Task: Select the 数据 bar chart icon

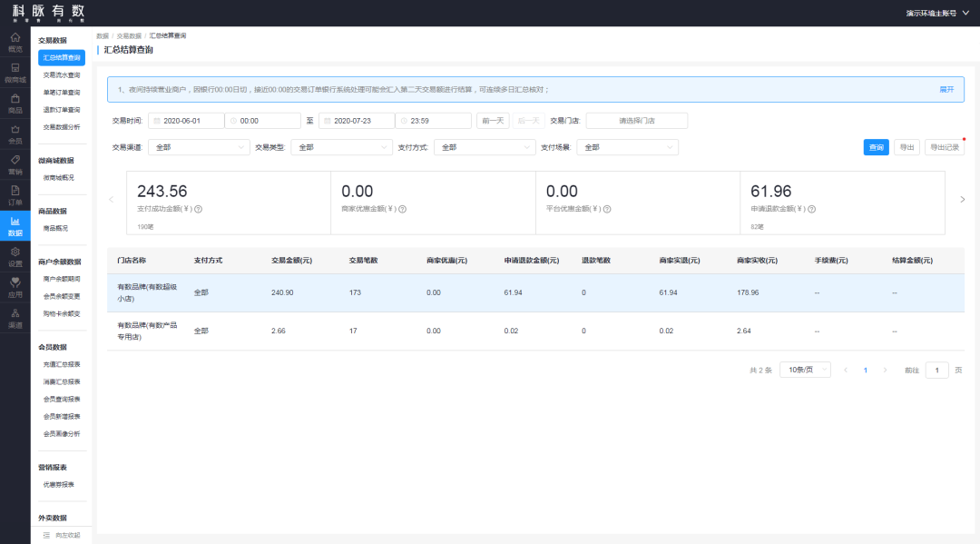Action: [15, 226]
